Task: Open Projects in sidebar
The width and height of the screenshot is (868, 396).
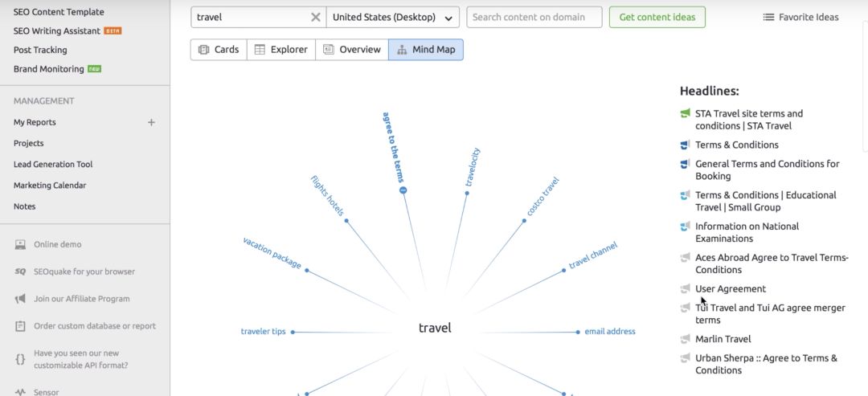Action: [29, 143]
